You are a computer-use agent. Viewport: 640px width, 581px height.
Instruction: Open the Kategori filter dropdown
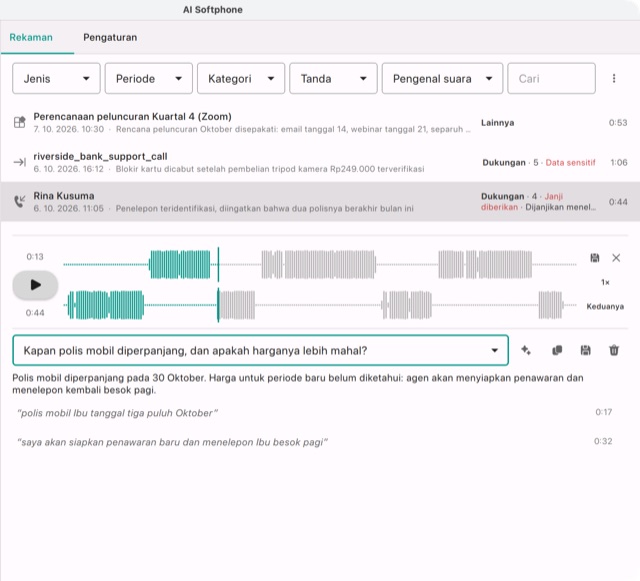pyautogui.click(x=241, y=78)
